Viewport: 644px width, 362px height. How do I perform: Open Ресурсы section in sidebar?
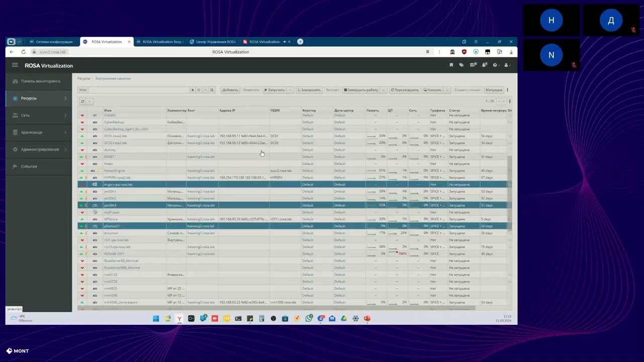coord(39,98)
